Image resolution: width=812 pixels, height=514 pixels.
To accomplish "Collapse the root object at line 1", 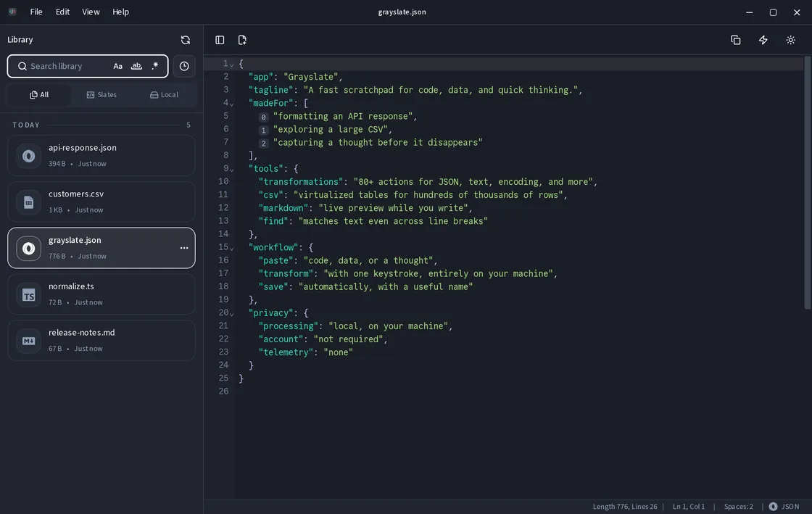I will click(231, 65).
